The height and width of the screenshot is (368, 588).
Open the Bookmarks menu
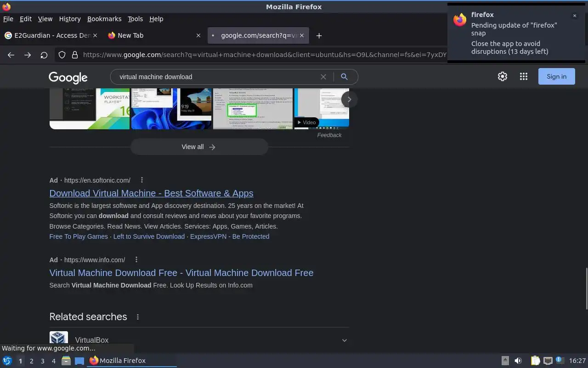pyautogui.click(x=104, y=19)
